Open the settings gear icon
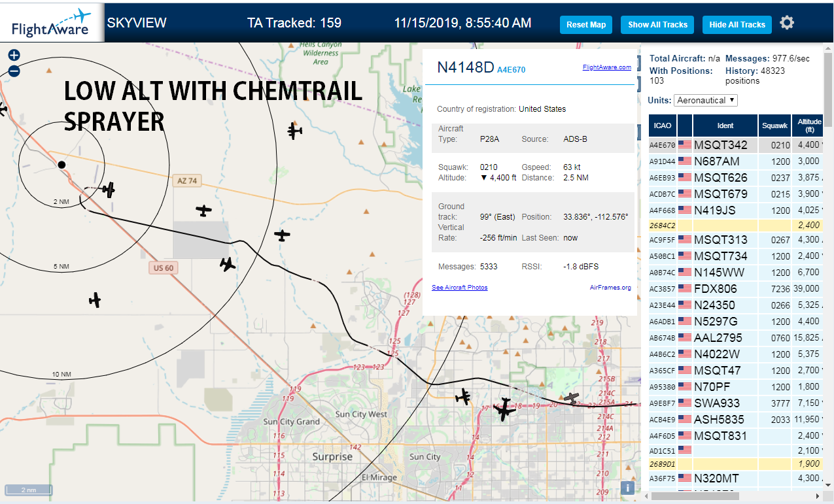Viewport: 834px width, 504px height. (787, 23)
